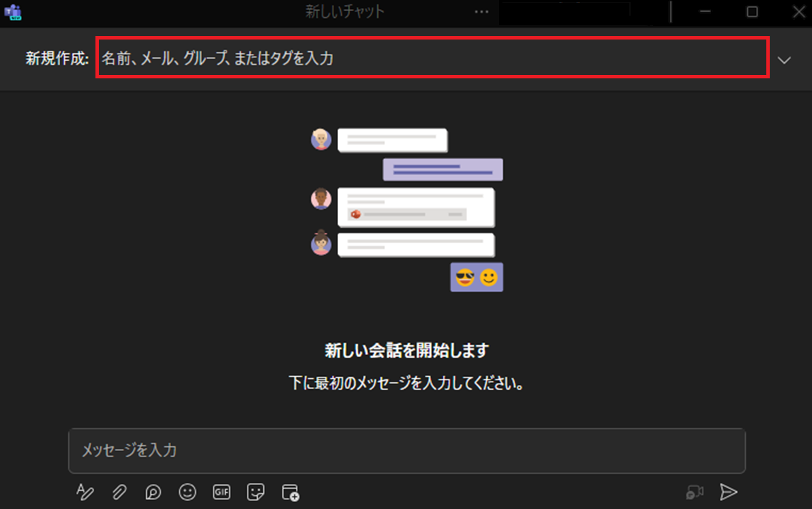Click the schedule meeting icon
Image resolution: width=812 pixels, height=509 pixels.
click(290, 493)
